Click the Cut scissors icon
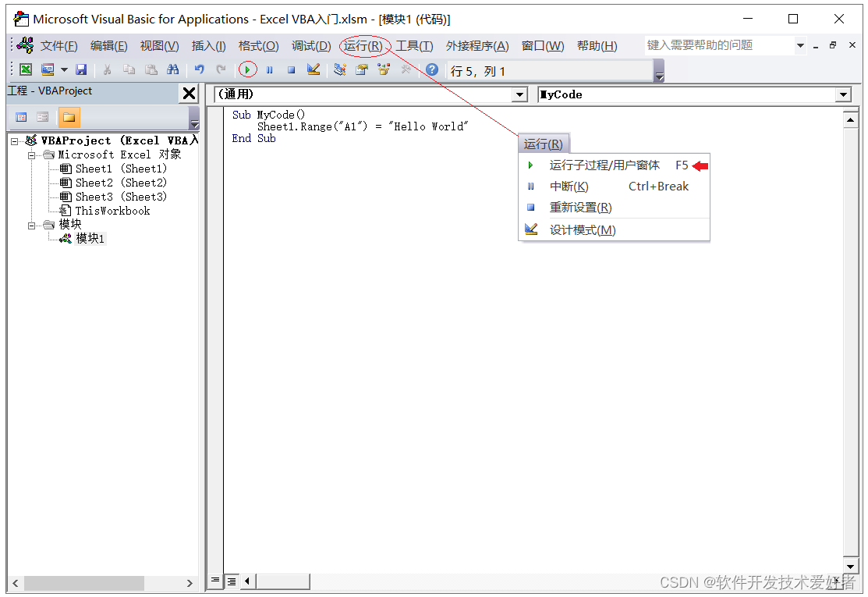The width and height of the screenshot is (868, 597). [108, 69]
